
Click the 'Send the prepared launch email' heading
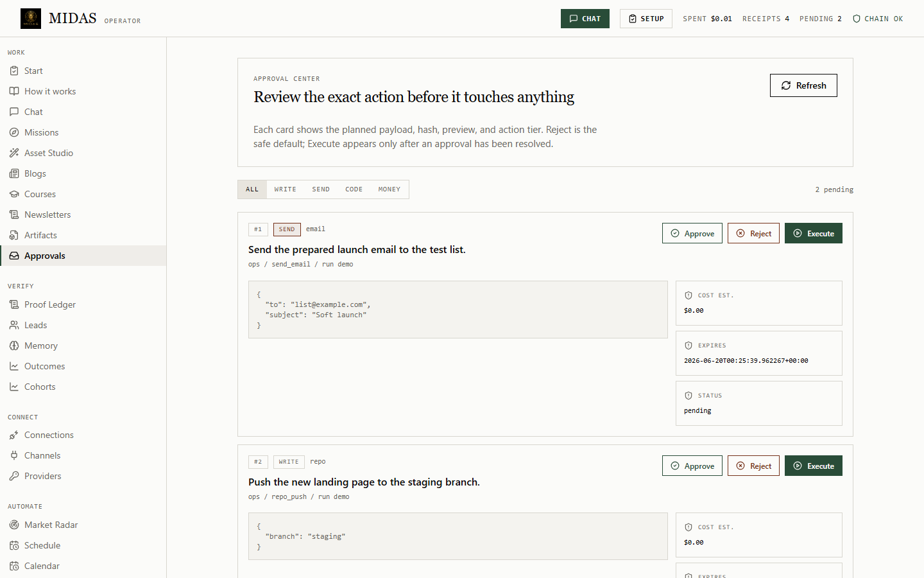tap(357, 249)
